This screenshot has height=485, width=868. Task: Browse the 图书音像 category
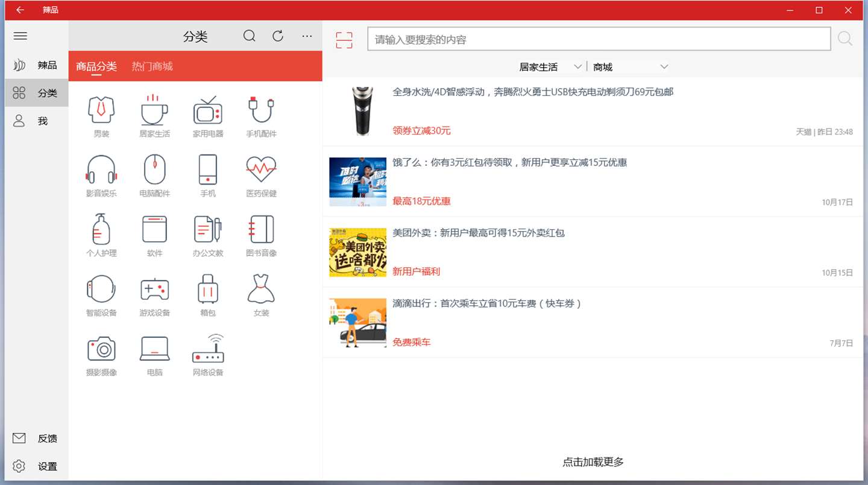pyautogui.click(x=261, y=236)
